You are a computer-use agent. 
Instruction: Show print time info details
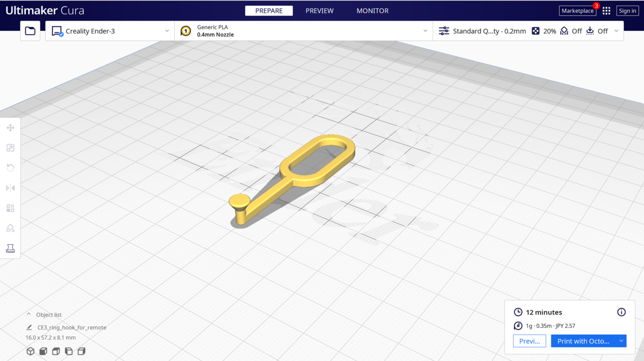tap(621, 312)
